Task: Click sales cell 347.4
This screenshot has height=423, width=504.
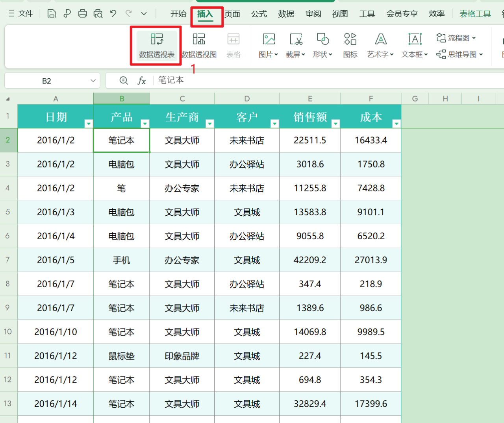Action: pyautogui.click(x=310, y=284)
